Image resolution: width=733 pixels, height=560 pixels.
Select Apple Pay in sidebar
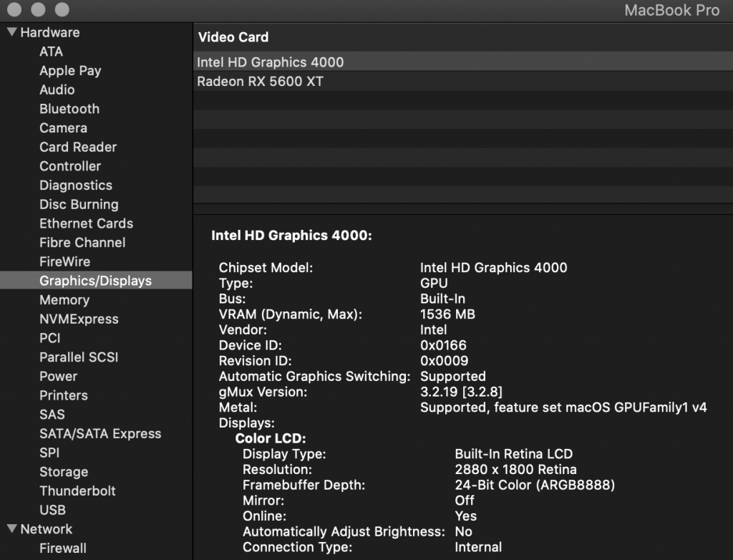(x=70, y=71)
